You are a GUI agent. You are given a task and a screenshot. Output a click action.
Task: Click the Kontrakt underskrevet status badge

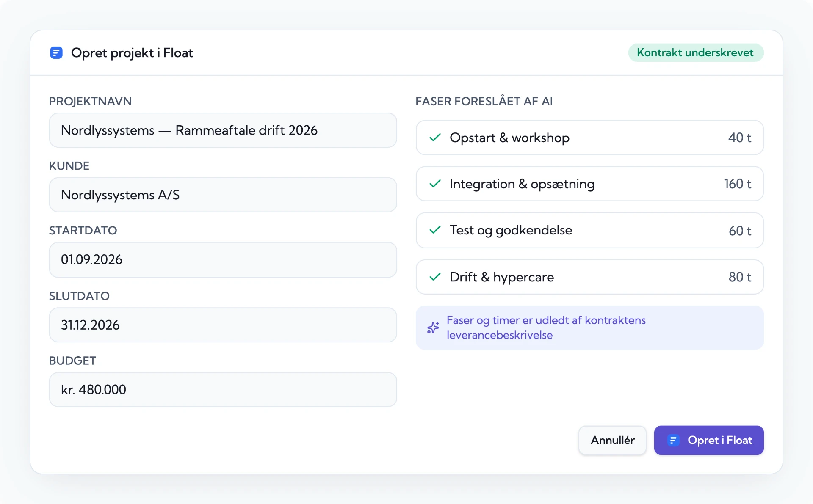[x=696, y=53]
